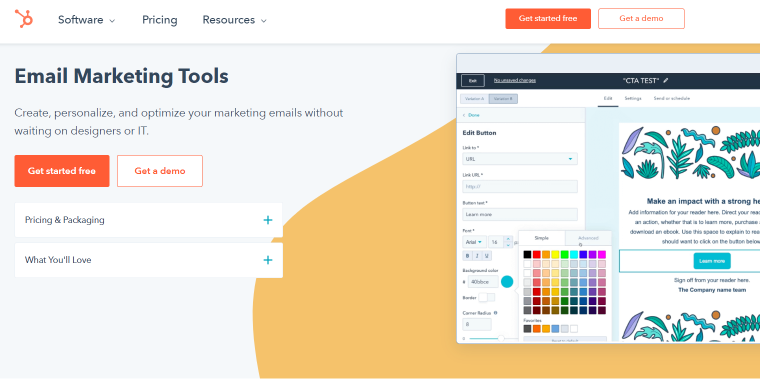Click the HubSpot sprocket logo
This screenshot has width=760, height=379.
[x=24, y=19]
